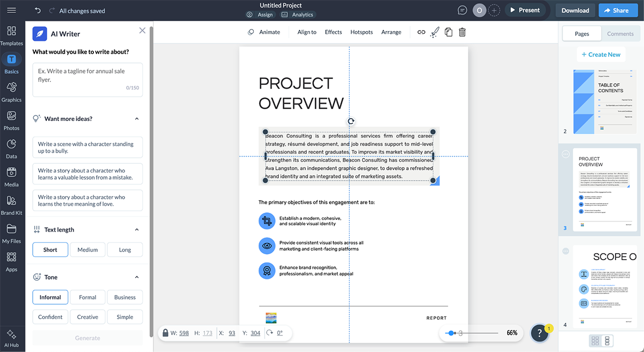Open the Arrange menu
This screenshot has width=644, height=352.
point(391,32)
